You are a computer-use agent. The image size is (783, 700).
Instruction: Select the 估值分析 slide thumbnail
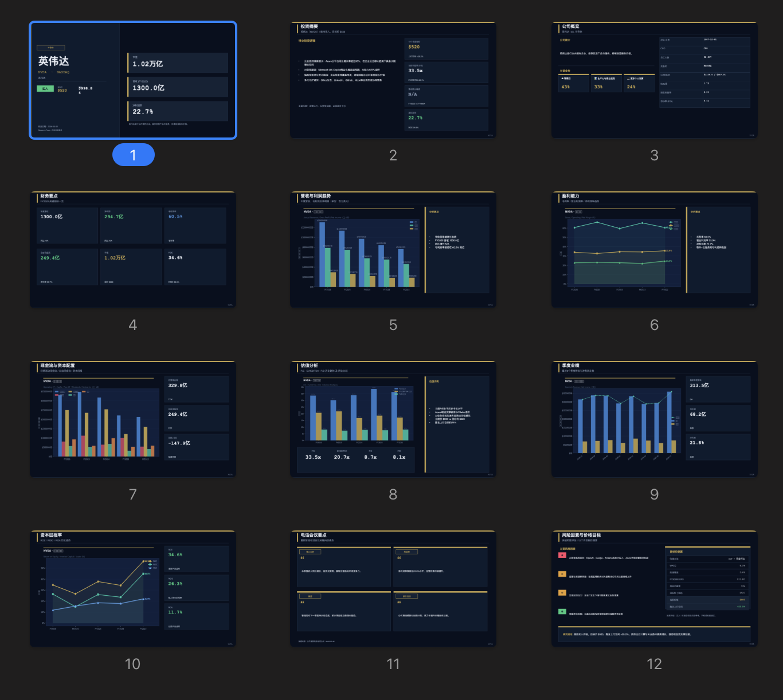pos(393,419)
